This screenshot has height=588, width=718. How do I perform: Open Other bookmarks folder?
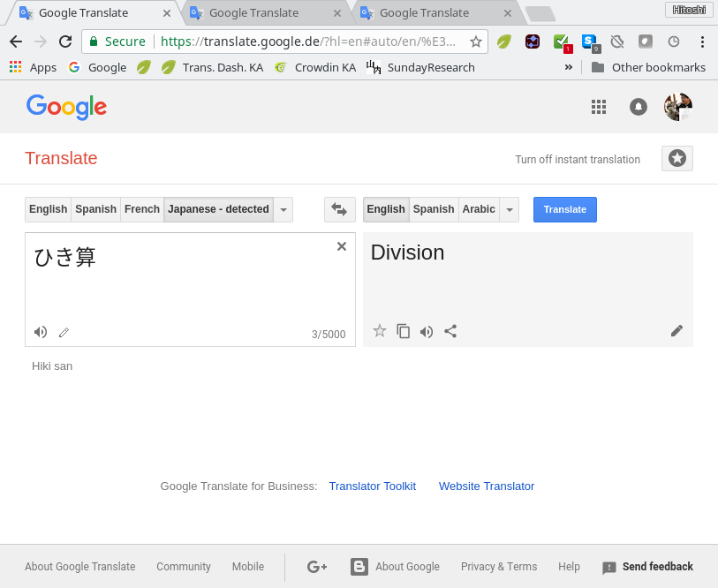click(x=648, y=67)
